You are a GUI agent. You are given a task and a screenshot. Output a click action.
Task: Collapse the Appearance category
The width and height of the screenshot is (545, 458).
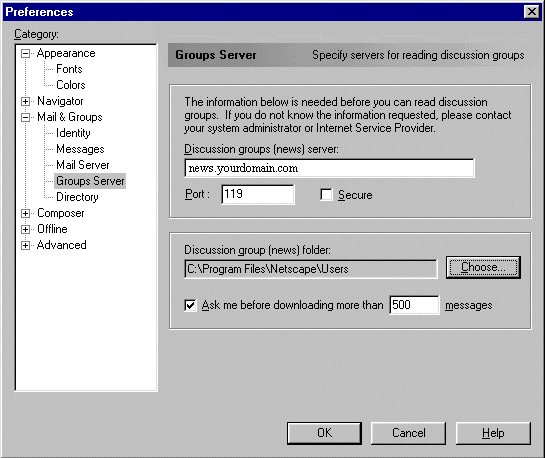point(25,54)
